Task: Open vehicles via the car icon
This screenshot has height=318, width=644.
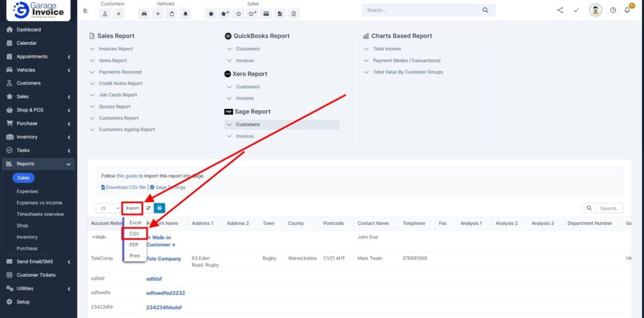Action: tap(144, 14)
